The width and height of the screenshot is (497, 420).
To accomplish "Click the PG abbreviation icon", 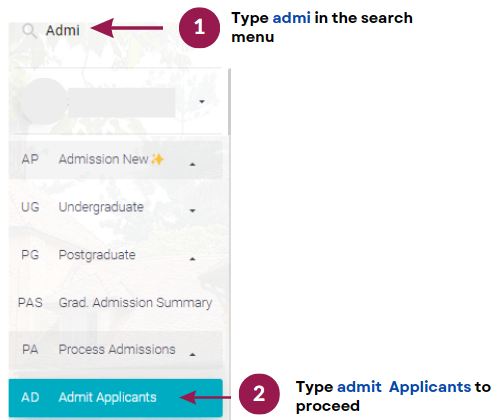I will [30, 255].
